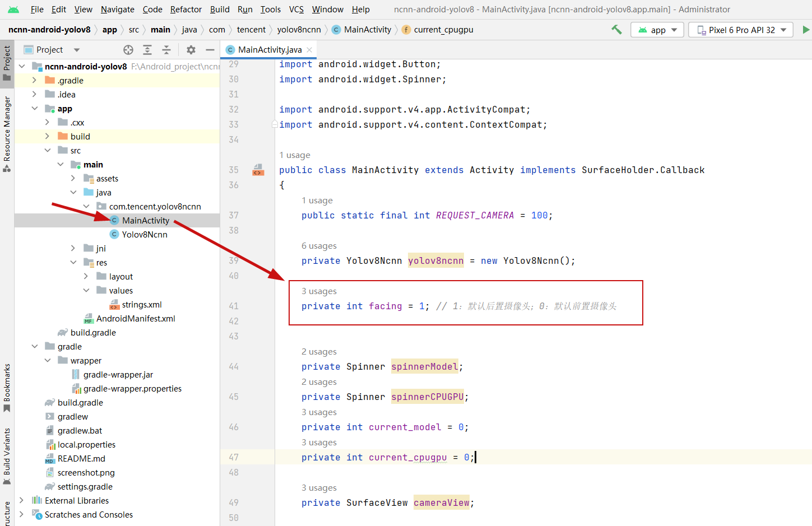Select screenshot.png file in tree
812x526 pixels.
(x=86, y=472)
